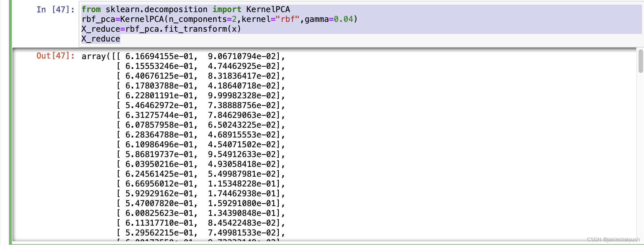
Task: Click the "rbf" kernel string in code
Action: click(x=287, y=19)
